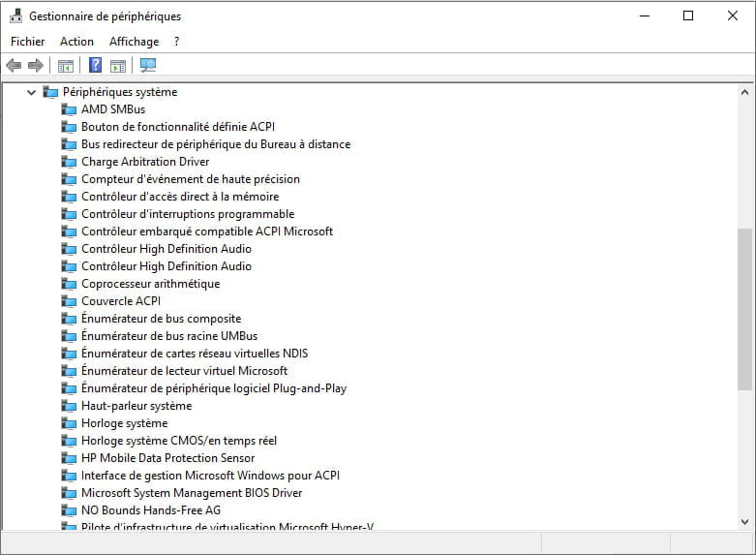Open the Fichier menu
756x555 pixels.
27,42
